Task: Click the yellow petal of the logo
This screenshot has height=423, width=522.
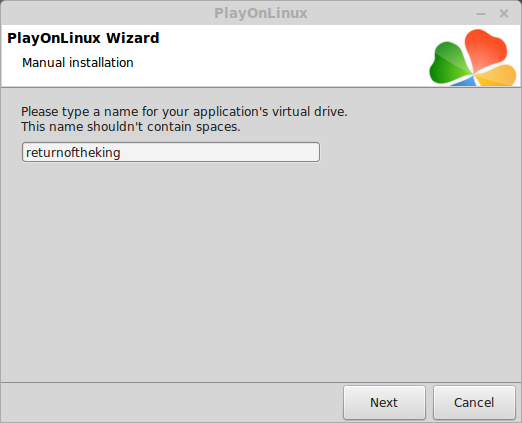Action: click(497, 76)
